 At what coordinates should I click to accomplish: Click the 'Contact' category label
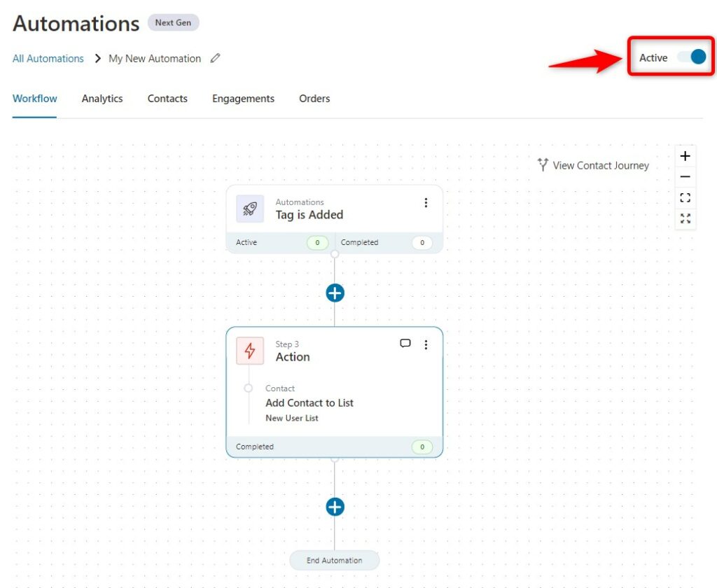click(280, 388)
